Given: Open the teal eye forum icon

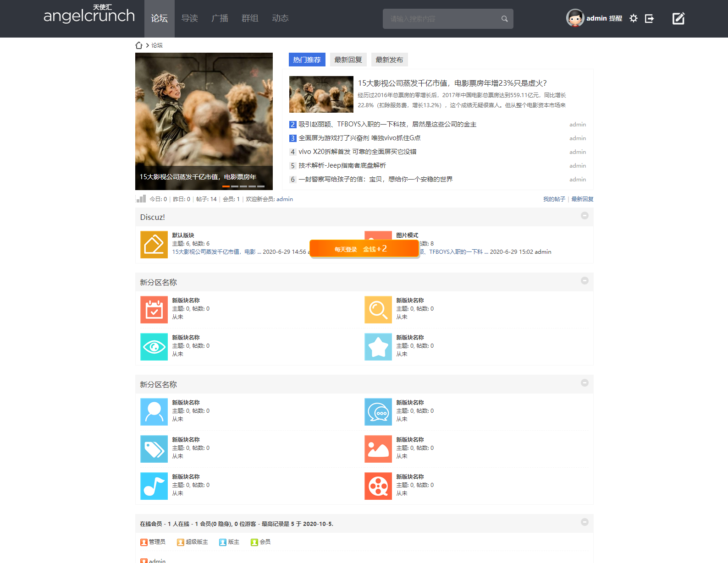Looking at the screenshot, I should coord(154,347).
